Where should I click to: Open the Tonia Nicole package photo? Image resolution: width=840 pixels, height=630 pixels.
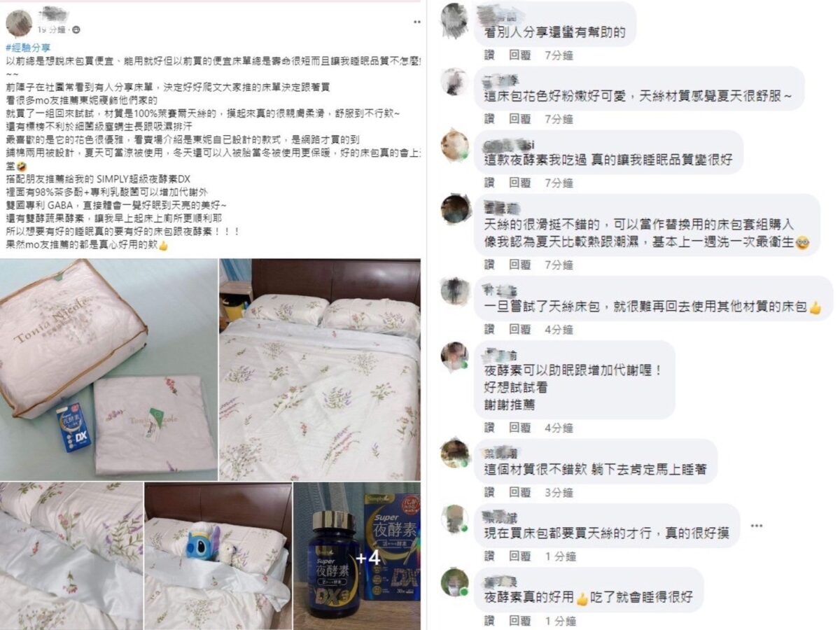pos(108,370)
